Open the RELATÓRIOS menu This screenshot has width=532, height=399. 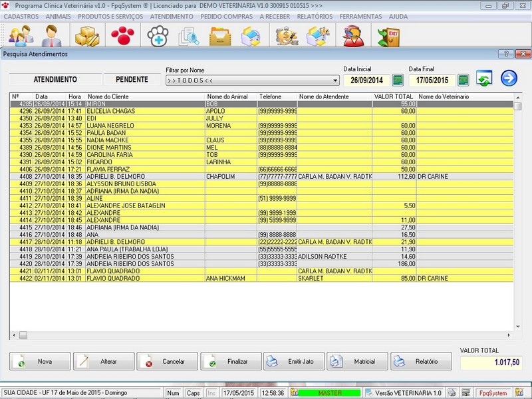tap(315, 17)
